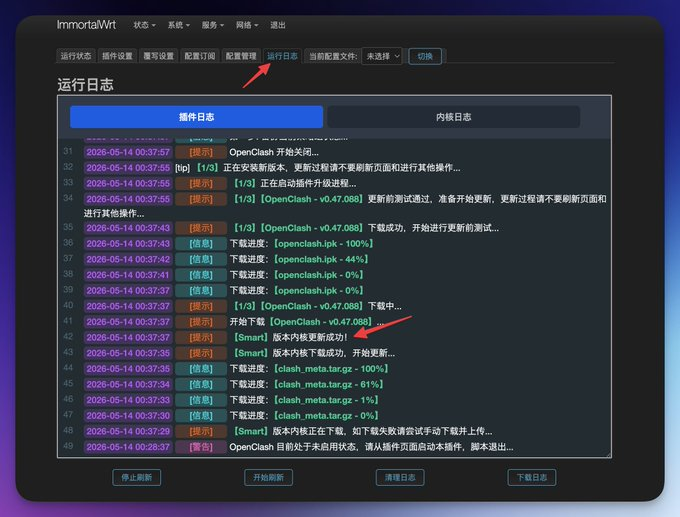Screen dimensions: 680x517
Task: Click log line 'OpenClash 目前处于未启用状态'
Action: point(371,447)
